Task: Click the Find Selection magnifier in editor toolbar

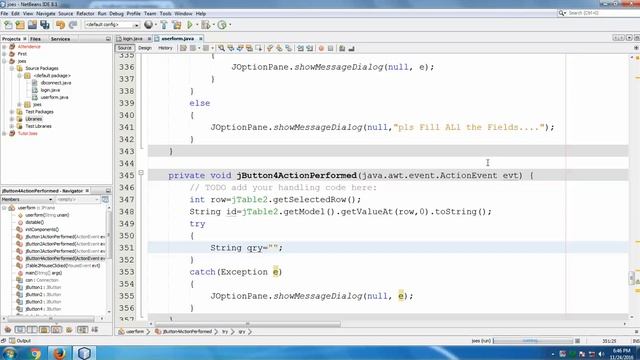Action: (x=221, y=48)
